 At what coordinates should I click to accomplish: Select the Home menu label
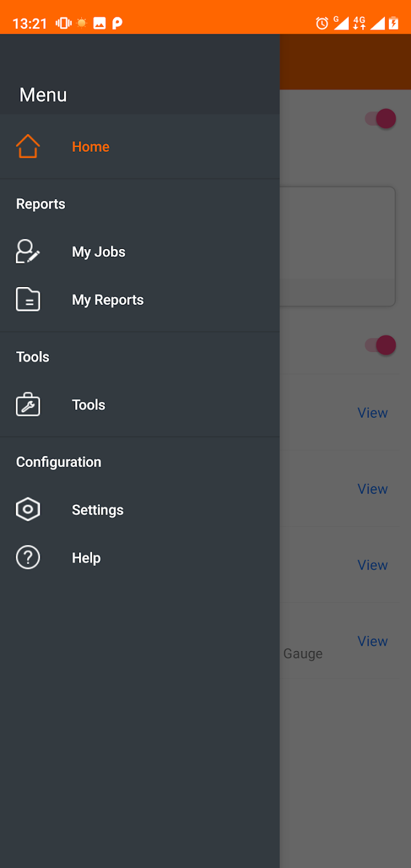tap(90, 146)
